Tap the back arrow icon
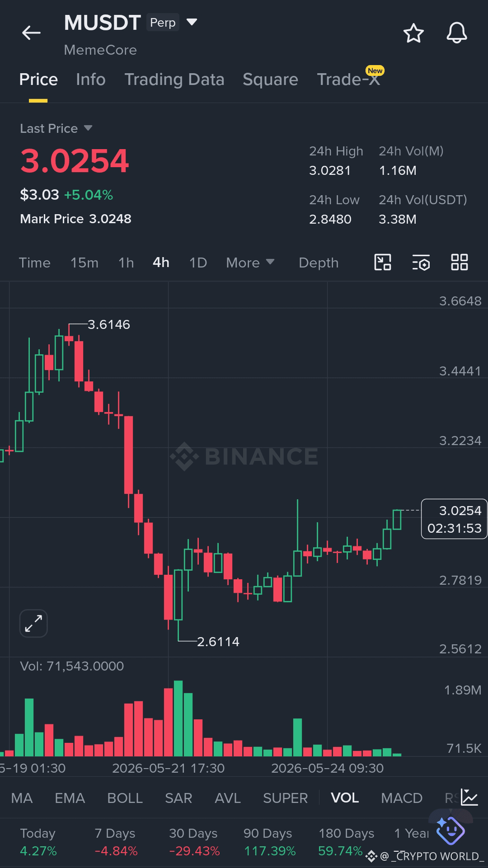 (31, 33)
